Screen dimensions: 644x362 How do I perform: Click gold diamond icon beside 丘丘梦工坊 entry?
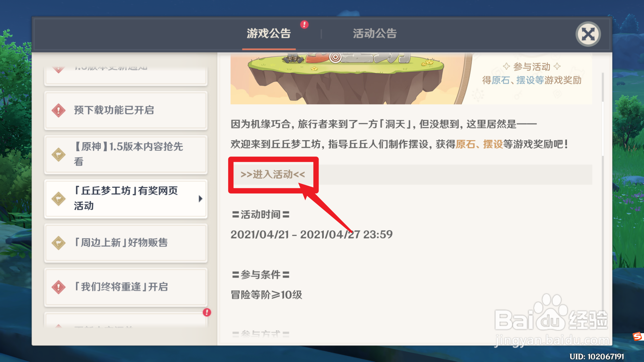[59, 199]
